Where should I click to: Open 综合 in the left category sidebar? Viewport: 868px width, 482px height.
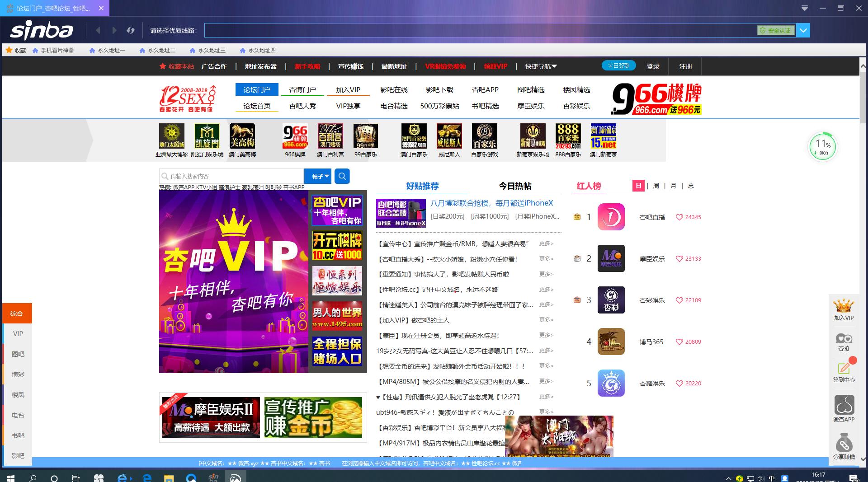pyautogui.click(x=17, y=313)
